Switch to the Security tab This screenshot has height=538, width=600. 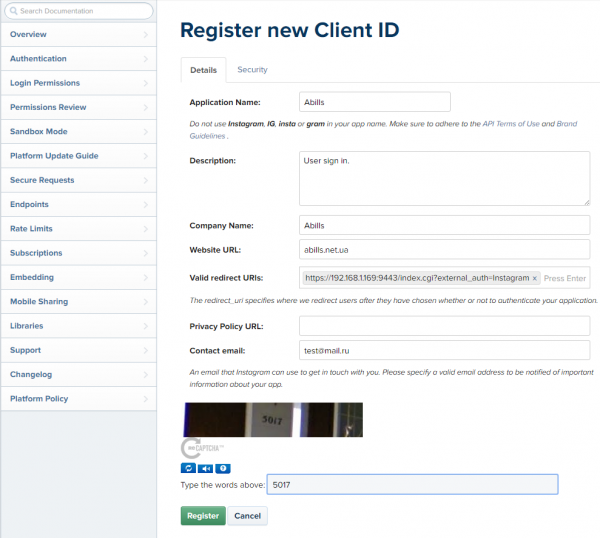(x=252, y=70)
